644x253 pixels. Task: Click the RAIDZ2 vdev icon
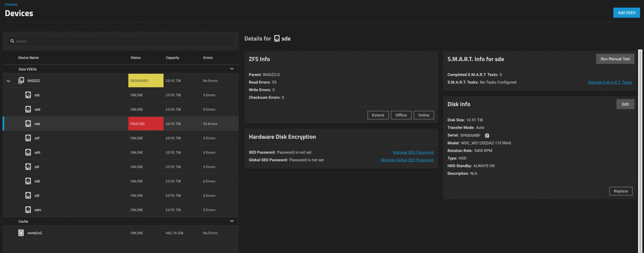[21, 81]
